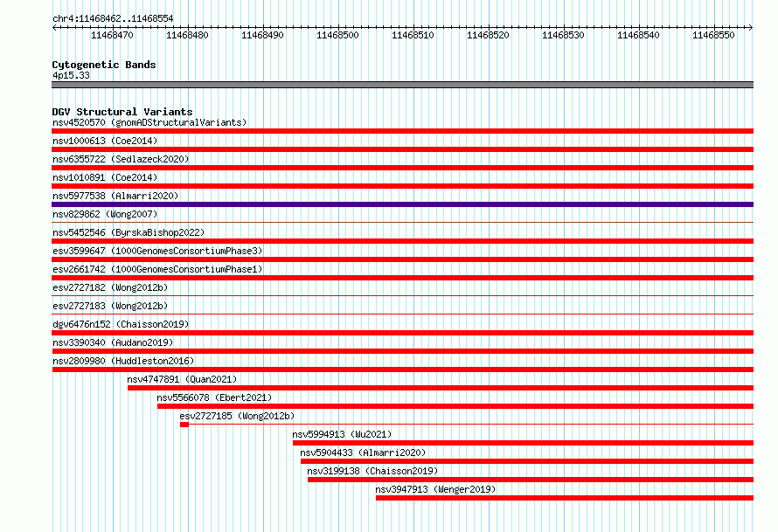Click the red bar under nsv3947913
This screenshot has width=778, height=532.
tap(565, 498)
